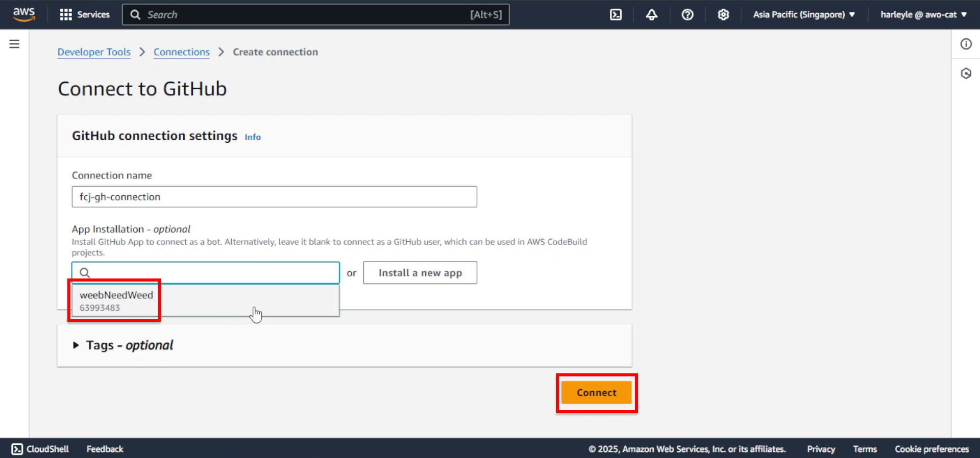Open CloudShell from top navigation icon

click(x=616, y=15)
